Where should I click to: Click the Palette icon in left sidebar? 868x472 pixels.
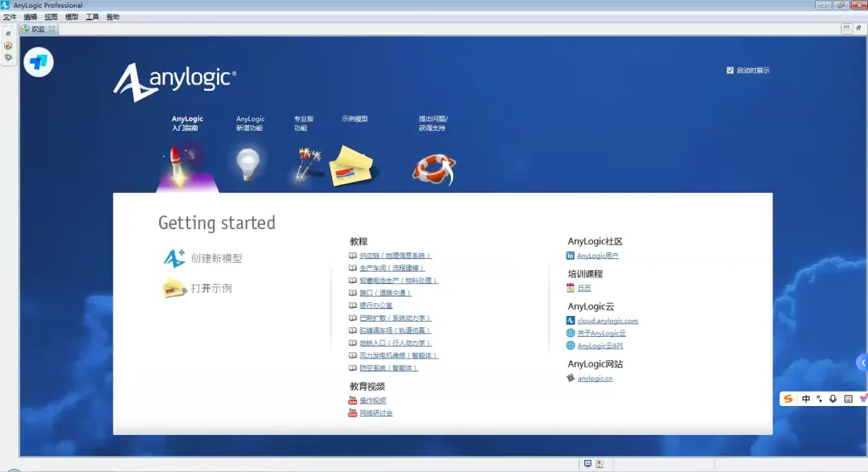click(x=8, y=46)
